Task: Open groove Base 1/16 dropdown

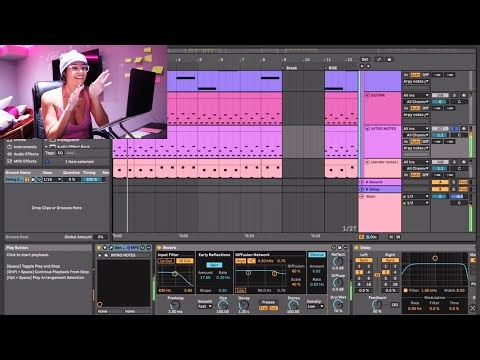Action: point(52,179)
